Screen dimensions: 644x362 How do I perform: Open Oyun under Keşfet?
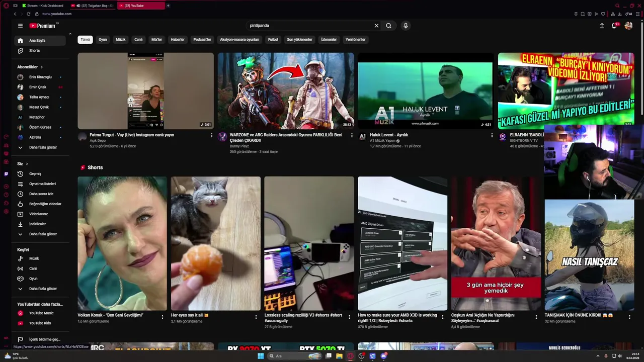pyautogui.click(x=40, y=279)
